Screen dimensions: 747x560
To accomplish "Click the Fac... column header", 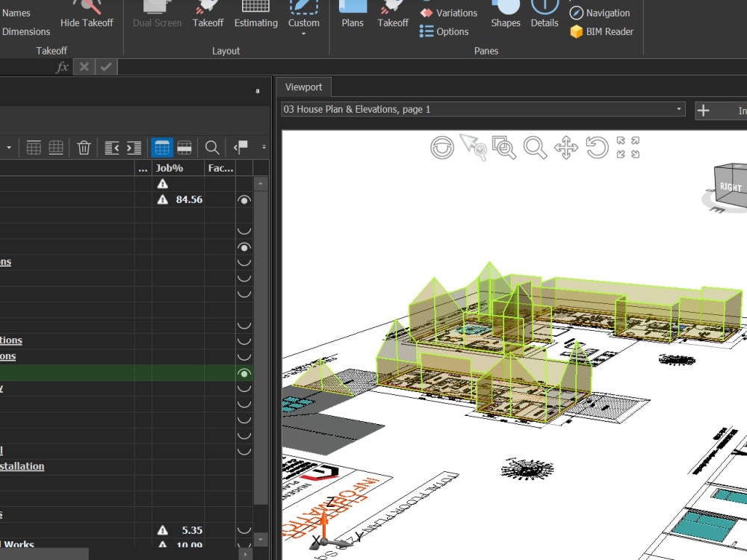I will click(220, 168).
